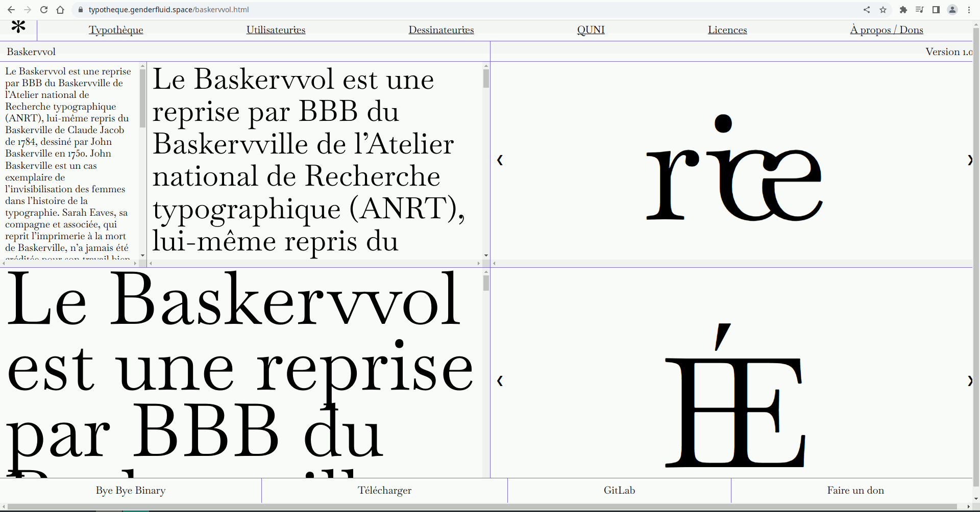Toggle the browser side panel
980x512 pixels.
click(936, 10)
